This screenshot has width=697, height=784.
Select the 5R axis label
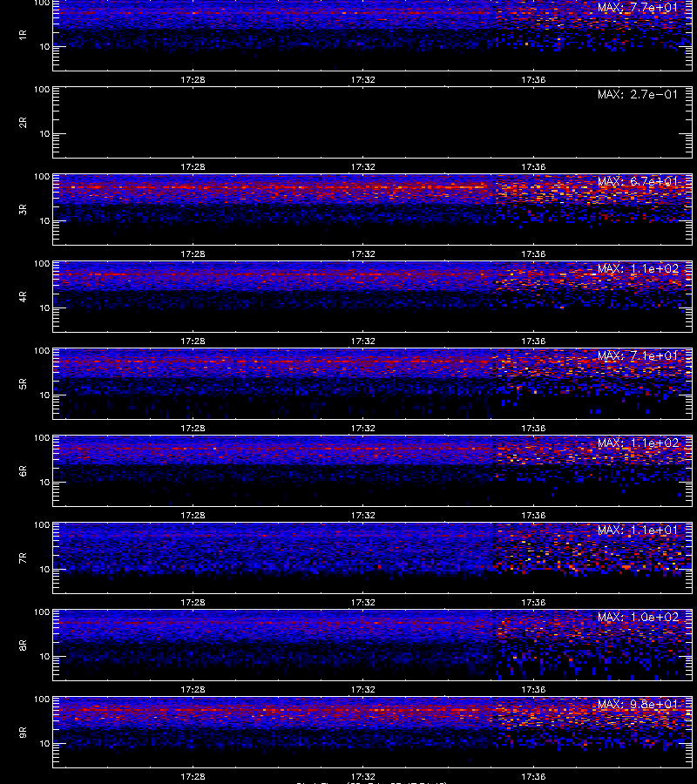[x=23, y=383]
